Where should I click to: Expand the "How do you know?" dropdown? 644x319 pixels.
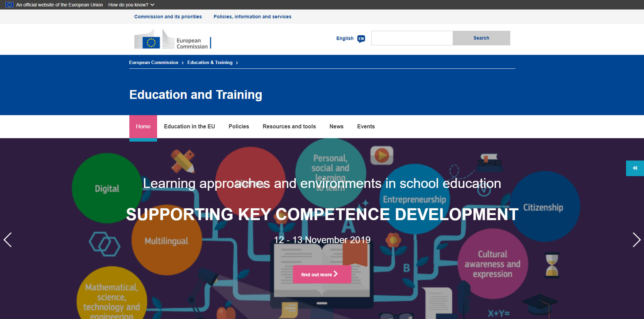pyautogui.click(x=131, y=5)
